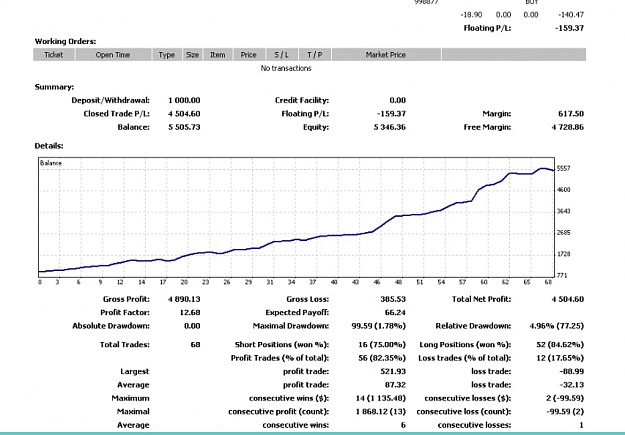
Task: Click the Closed Trade P/L value 4 504.60
Action: coord(184,114)
